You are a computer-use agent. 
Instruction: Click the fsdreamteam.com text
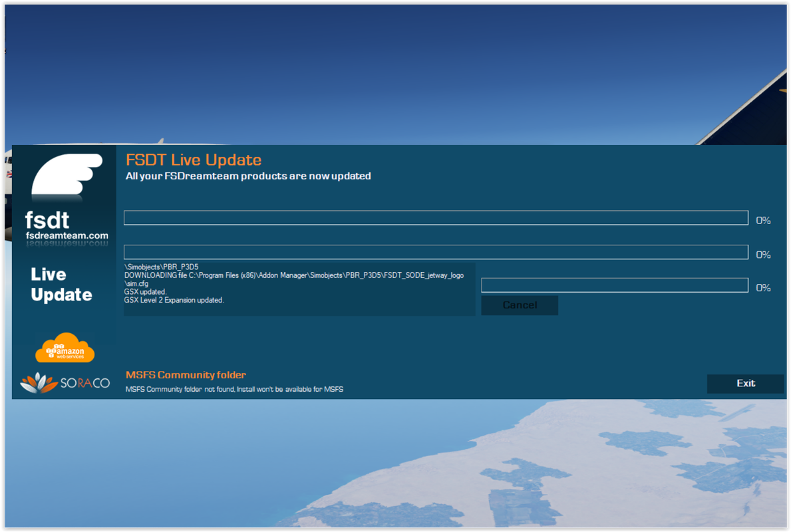click(67, 235)
